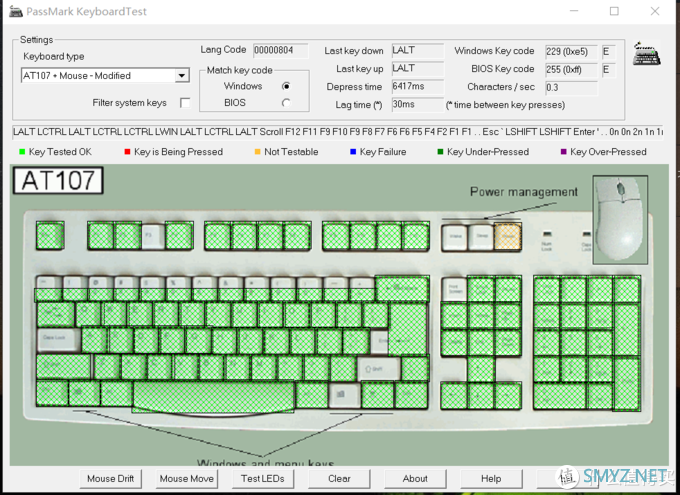This screenshot has width=680, height=495.
Task: Click the numpad Enter key
Action: coord(627,383)
